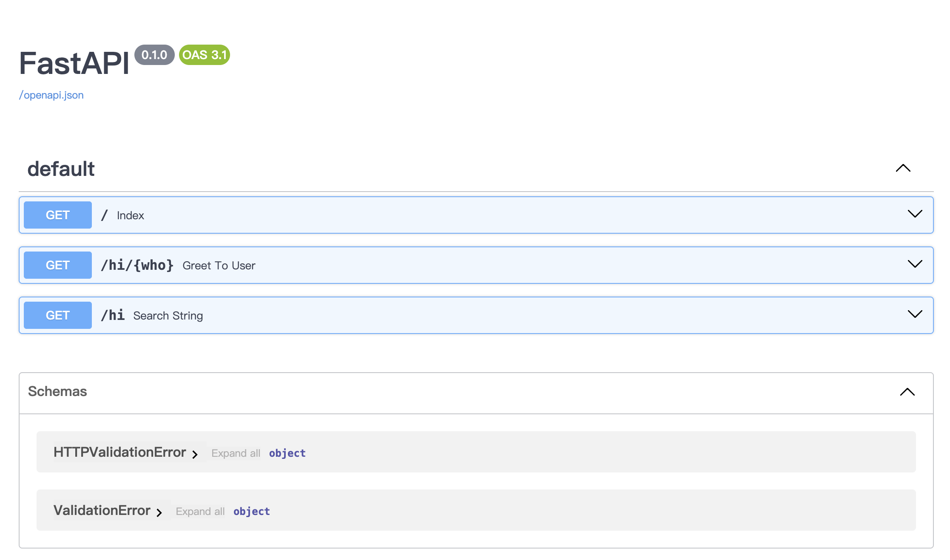The width and height of the screenshot is (950, 560).
Task: Open the /openapi.json specification link
Action: coord(51,95)
